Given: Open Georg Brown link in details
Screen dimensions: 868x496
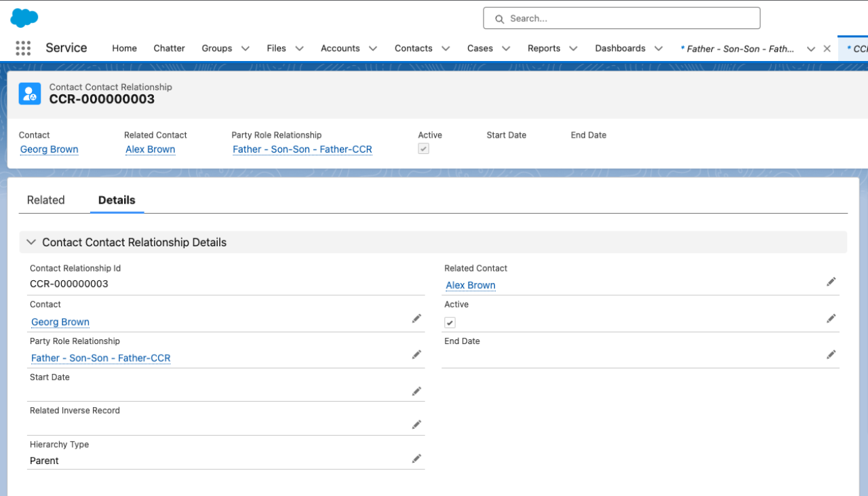Looking at the screenshot, I should tap(60, 322).
